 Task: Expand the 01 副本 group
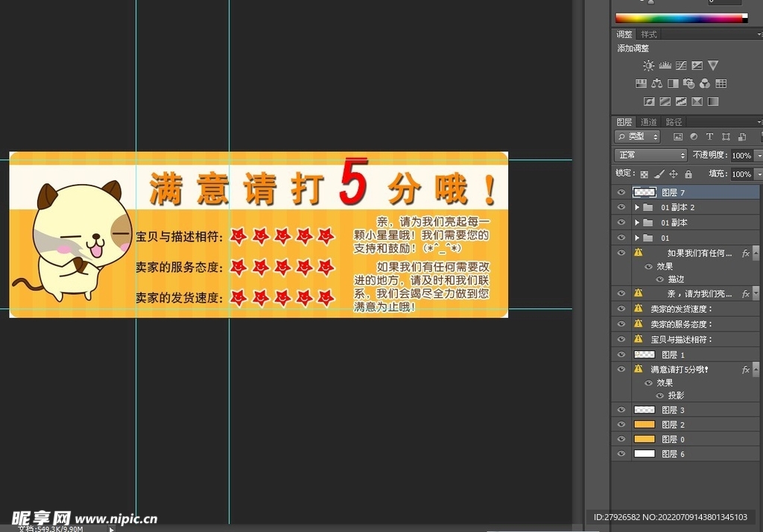point(637,223)
